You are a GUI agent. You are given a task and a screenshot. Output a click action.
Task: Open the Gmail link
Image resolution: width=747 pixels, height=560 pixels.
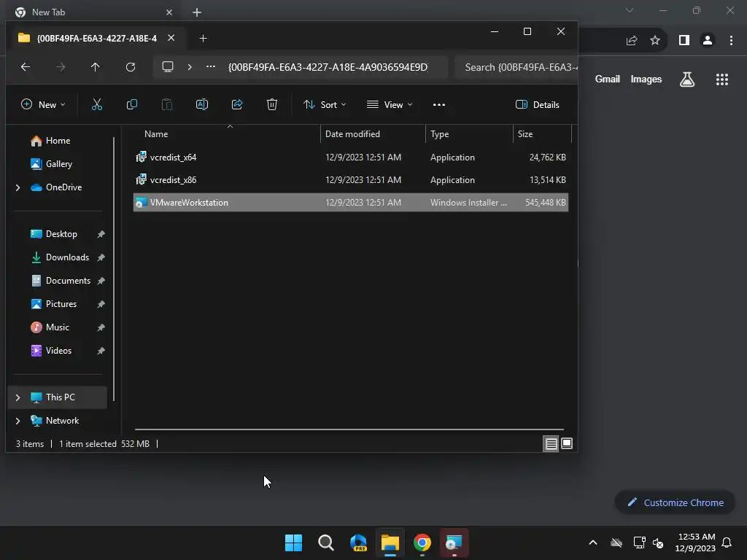point(608,79)
